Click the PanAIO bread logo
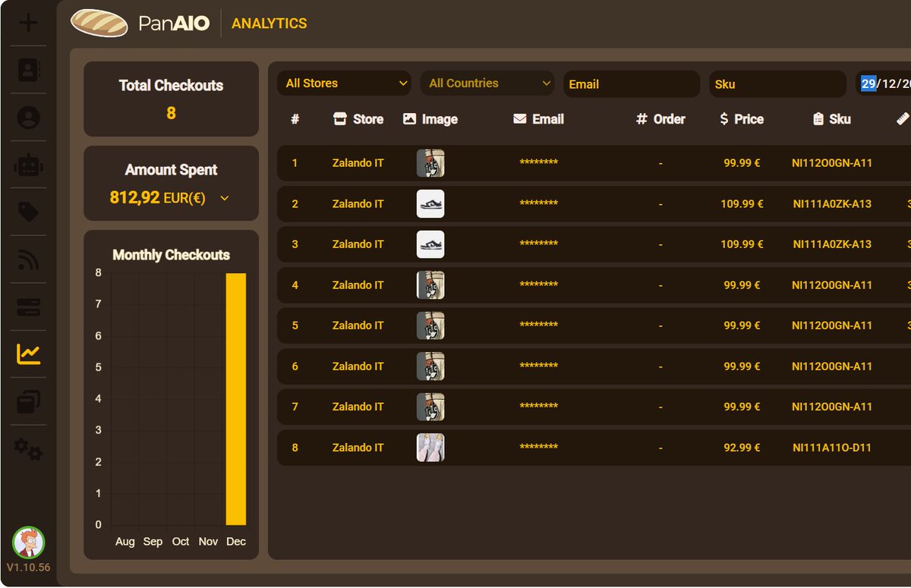This screenshot has width=911, height=588. pos(99,24)
